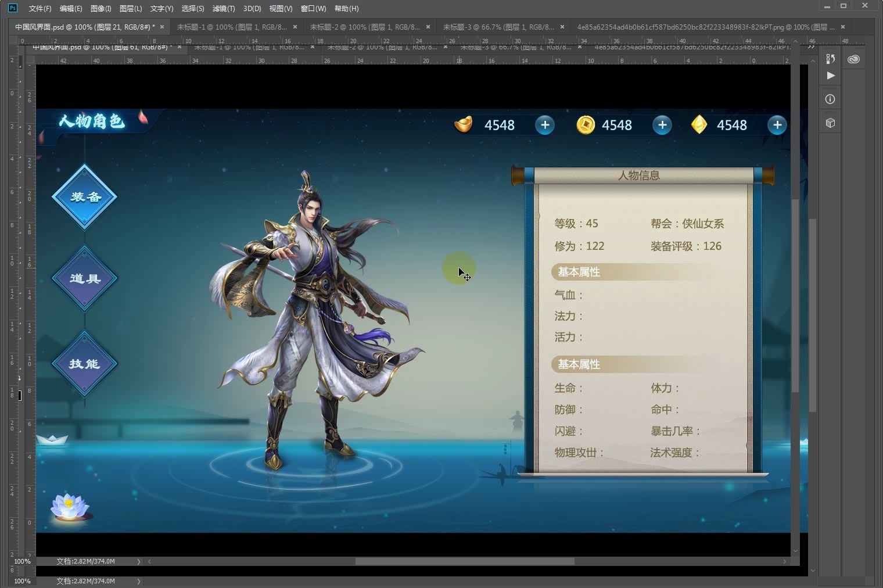Click the lotus flower icon
Screen dimensions: 883x588
pyautogui.click(x=70, y=507)
